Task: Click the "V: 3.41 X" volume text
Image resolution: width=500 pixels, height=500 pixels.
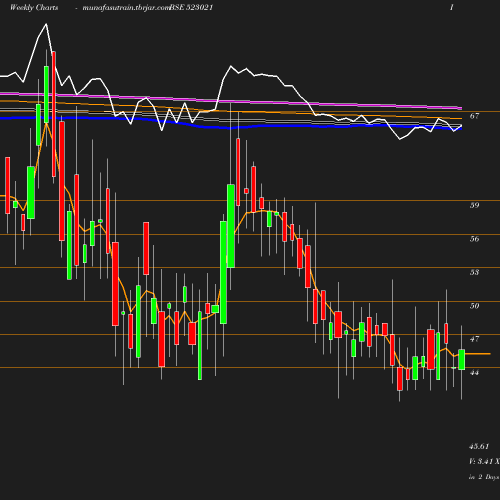Action: coord(484,462)
